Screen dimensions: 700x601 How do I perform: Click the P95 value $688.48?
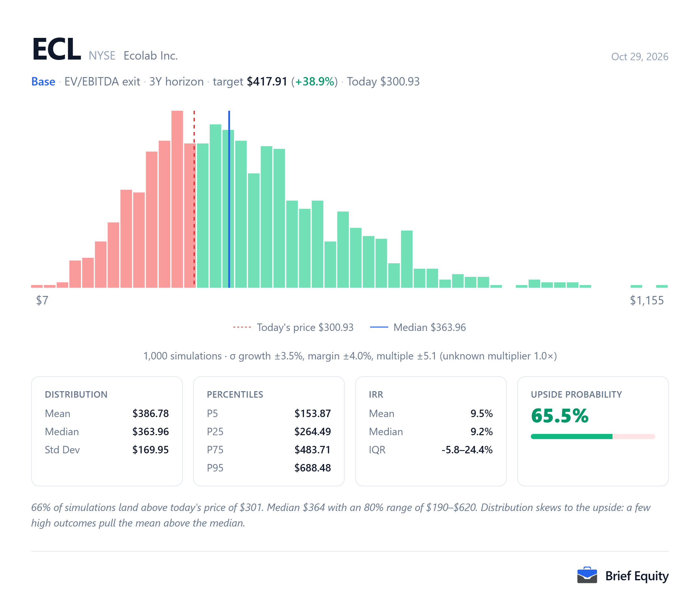coord(312,468)
